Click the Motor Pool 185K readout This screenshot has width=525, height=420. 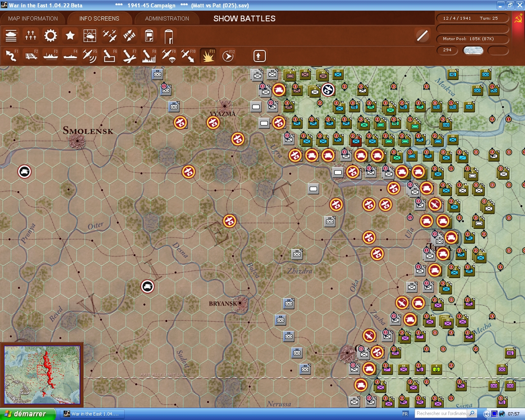(472, 39)
